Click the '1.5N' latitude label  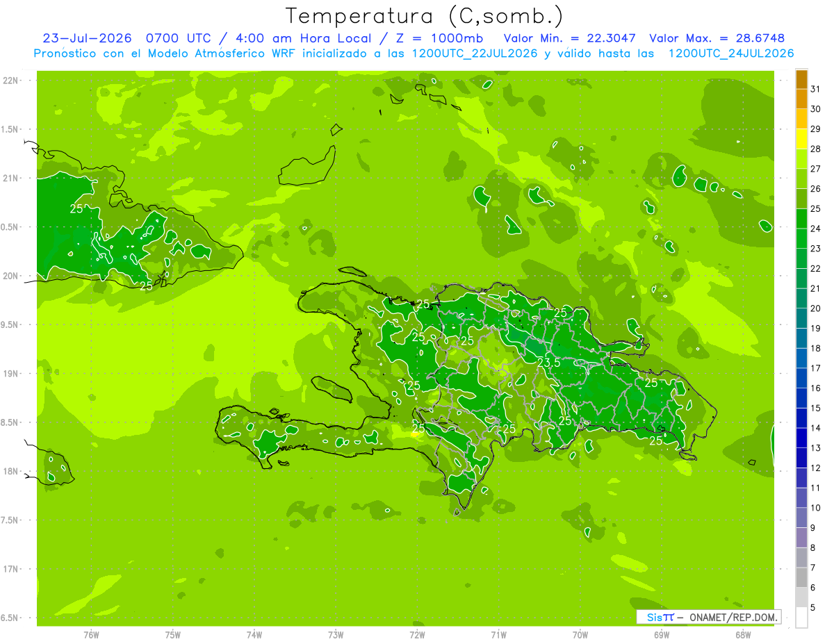[10, 129]
